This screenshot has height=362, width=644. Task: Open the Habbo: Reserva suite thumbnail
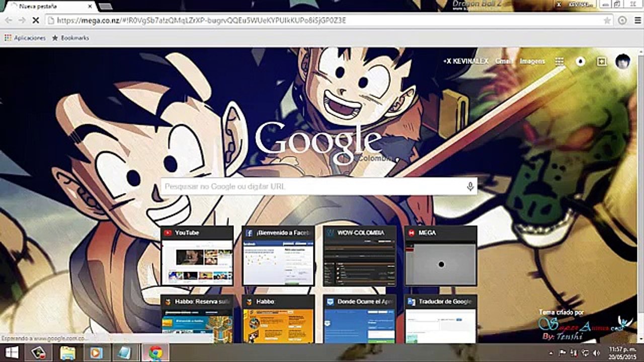[197, 319]
